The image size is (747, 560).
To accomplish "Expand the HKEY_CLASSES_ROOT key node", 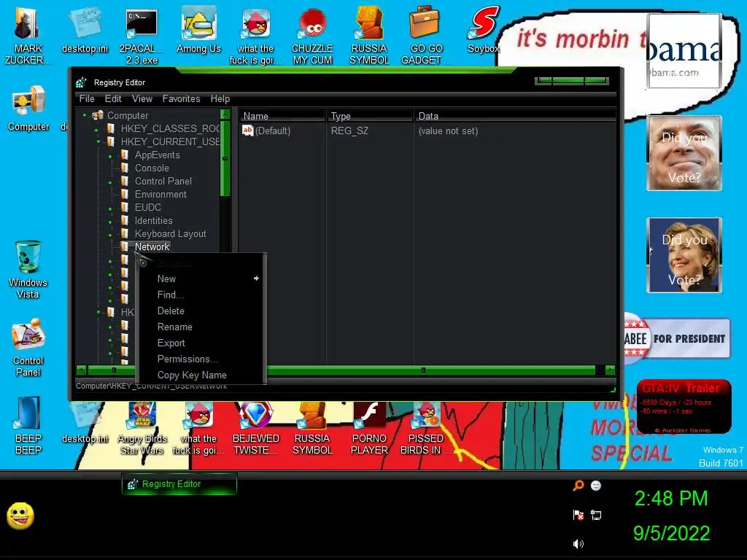I will (x=97, y=129).
